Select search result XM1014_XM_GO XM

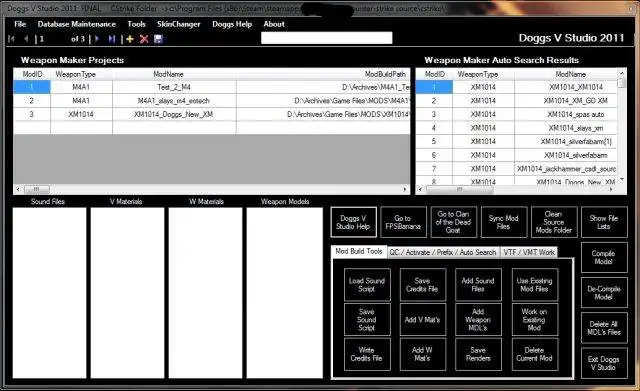tap(516, 100)
